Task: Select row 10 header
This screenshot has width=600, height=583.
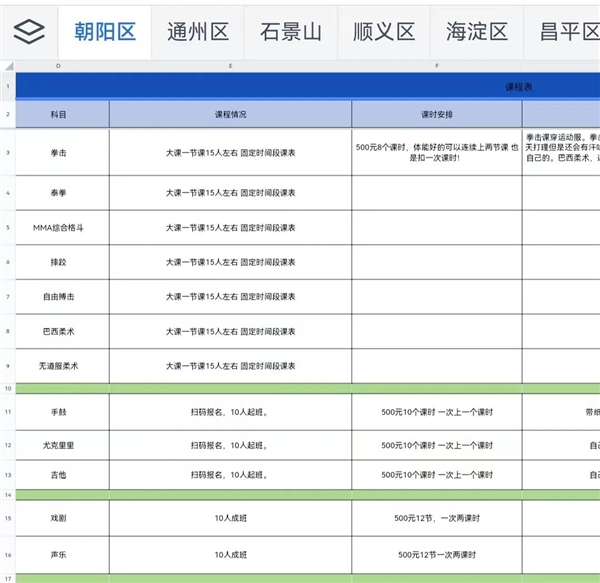Action: pos(8,389)
